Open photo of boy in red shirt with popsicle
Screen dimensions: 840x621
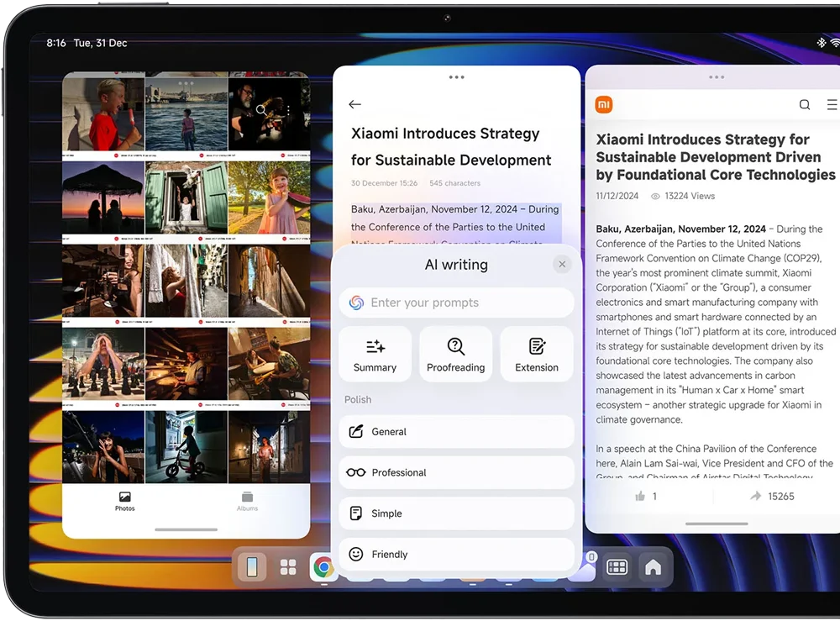(103, 113)
